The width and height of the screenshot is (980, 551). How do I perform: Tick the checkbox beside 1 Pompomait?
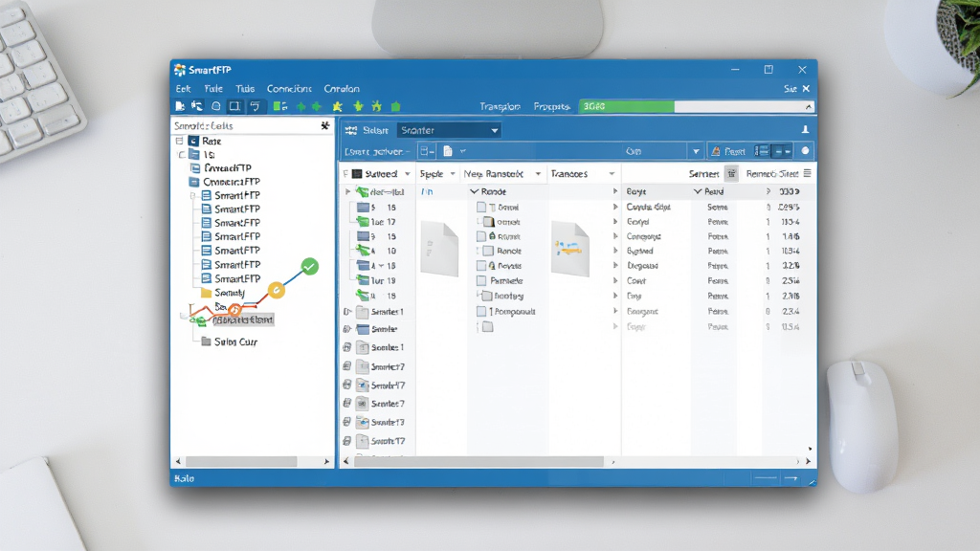481,311
